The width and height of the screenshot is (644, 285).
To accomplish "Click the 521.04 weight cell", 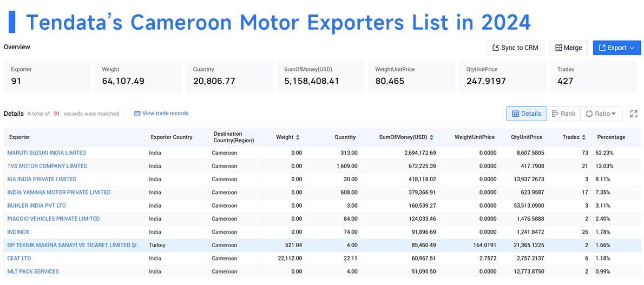I will (294, 245).
